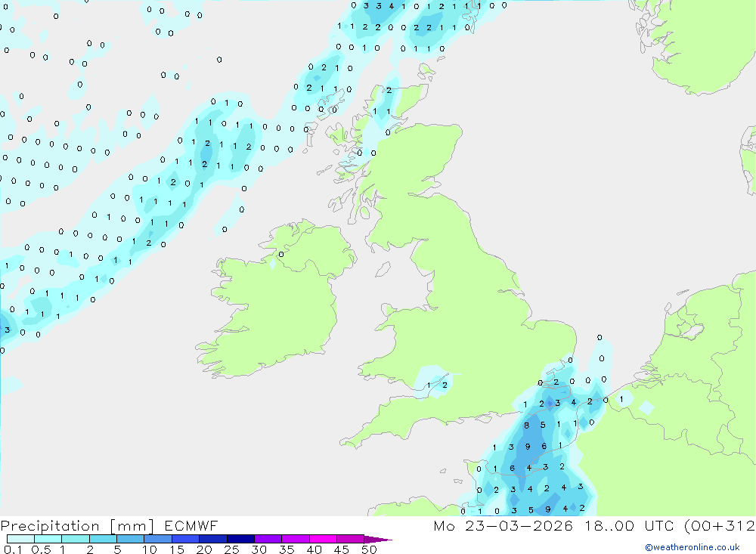Click the '8' precipitation value in the Channel
Image resolution: width=756 pixels, height=554 pixels.
(x=526, y=426)
